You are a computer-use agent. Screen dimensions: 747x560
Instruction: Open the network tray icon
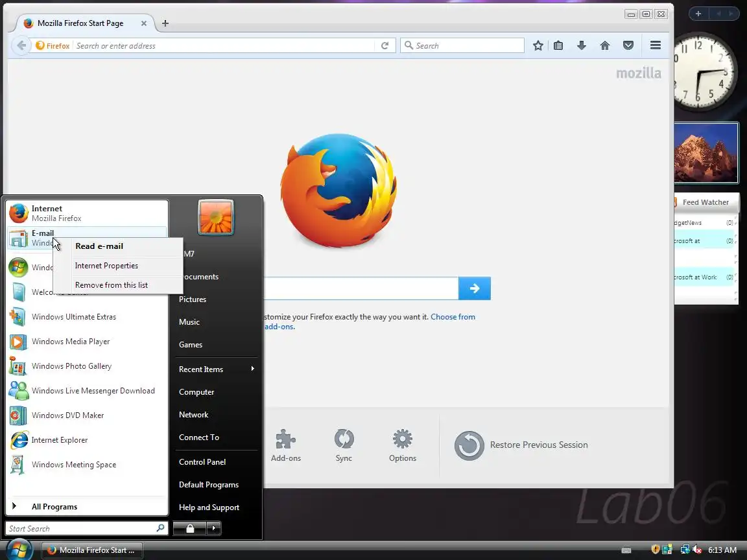pos(685,550)
